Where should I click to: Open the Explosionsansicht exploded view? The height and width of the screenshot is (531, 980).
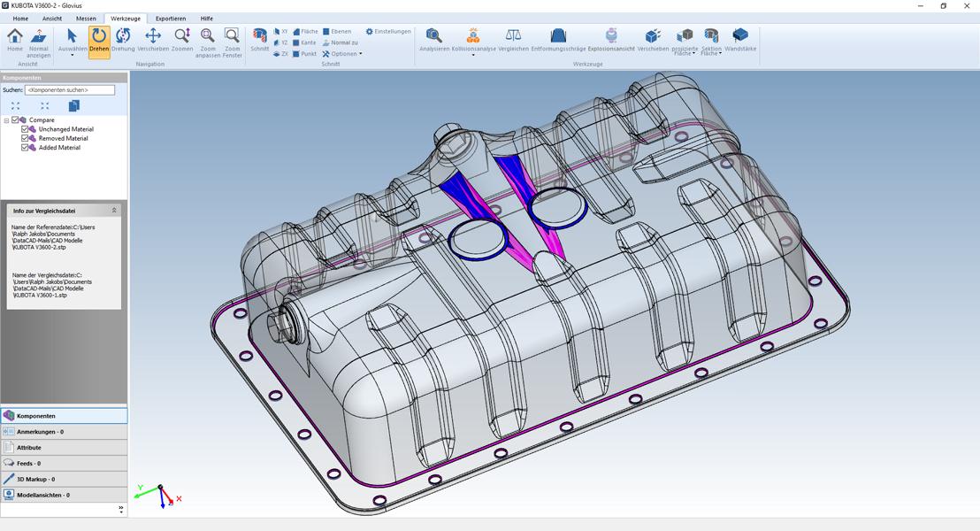611,41
